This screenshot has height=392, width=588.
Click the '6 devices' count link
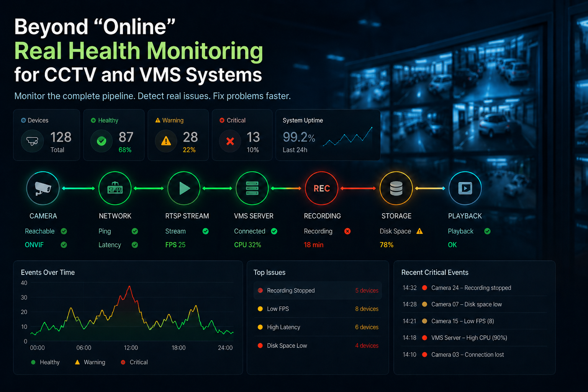click(367, 327)
